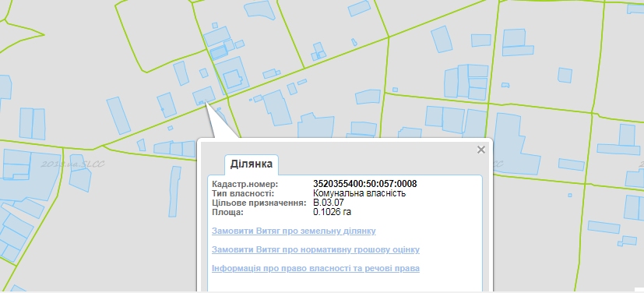644x293 pixels.
Task: Click the Комунальна власність ownership value
Action: click(x=359, y=193)
